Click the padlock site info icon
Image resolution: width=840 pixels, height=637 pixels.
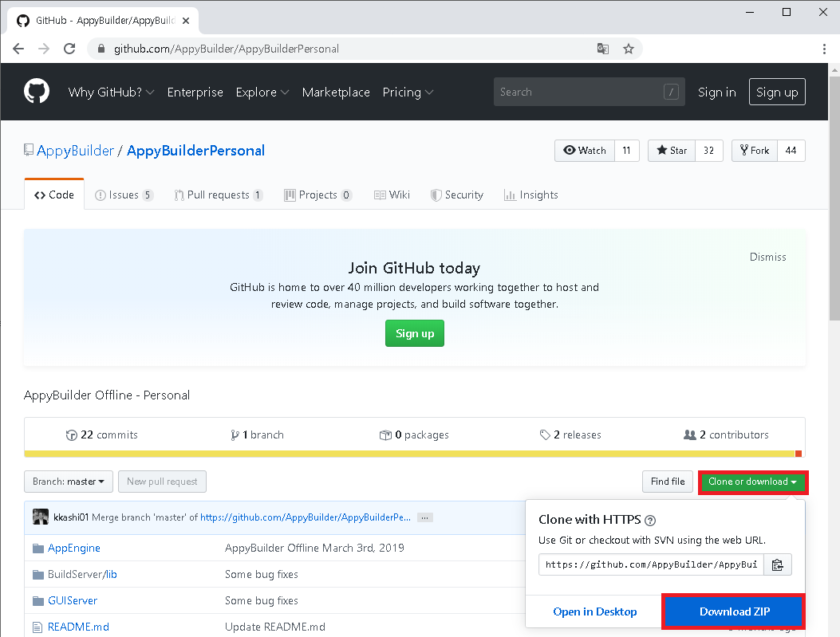pos(101,49)
